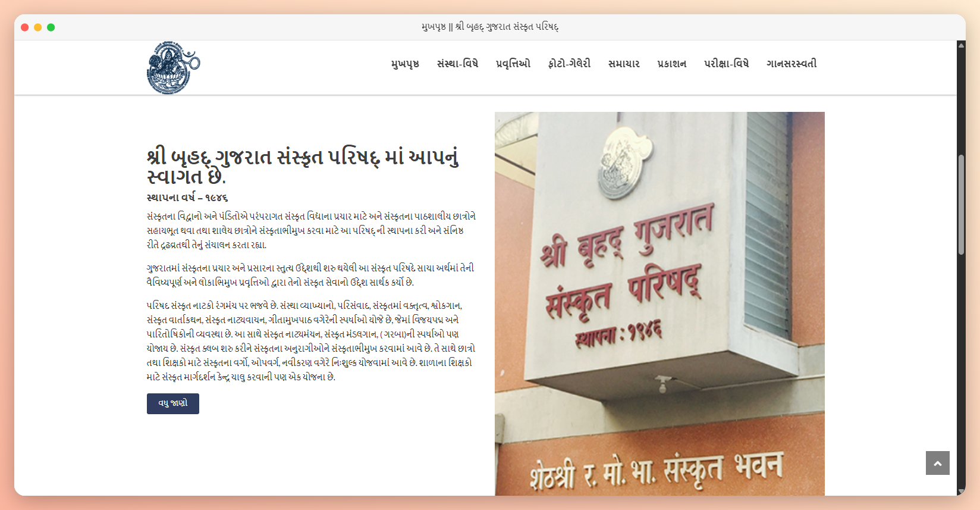Open the મુખપૃષ્ઠ menu item
Screen dimensions: 980x510
click(405, 64)
